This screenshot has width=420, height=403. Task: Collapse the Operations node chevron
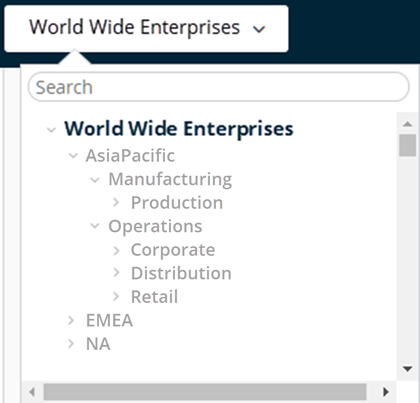(95, 226)
